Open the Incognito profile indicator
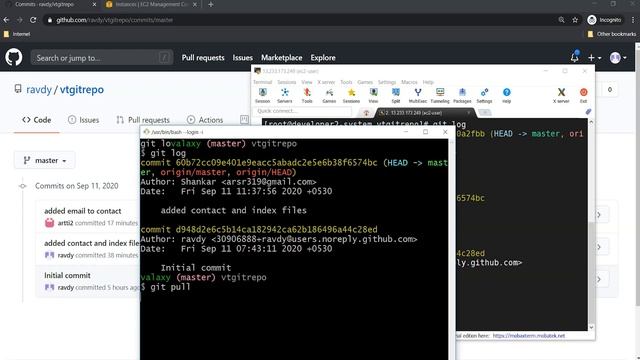640x360 pixels. (604, 20)
